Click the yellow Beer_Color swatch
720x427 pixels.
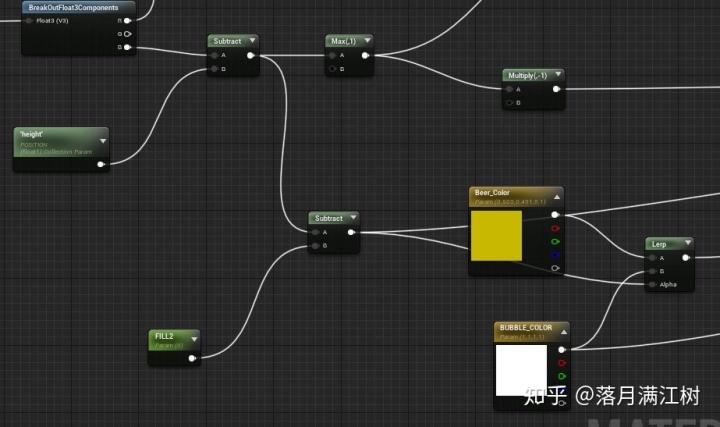point(496,236)
